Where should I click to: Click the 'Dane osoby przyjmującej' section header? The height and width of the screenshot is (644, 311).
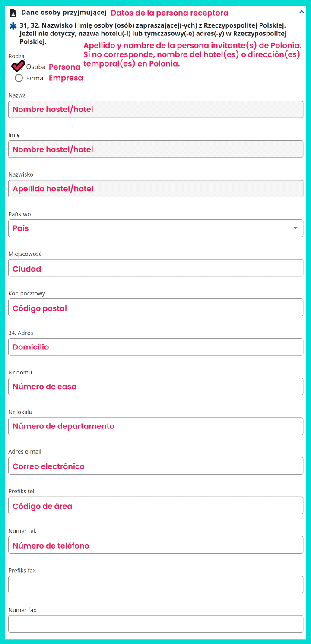click(64, 13)
